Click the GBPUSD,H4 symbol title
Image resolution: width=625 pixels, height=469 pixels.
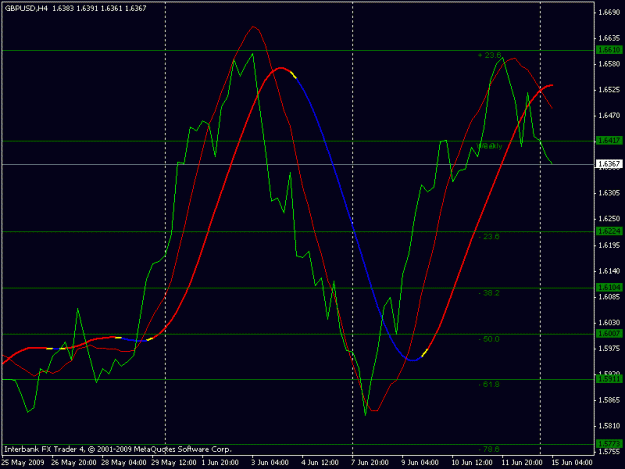(26, 8)
